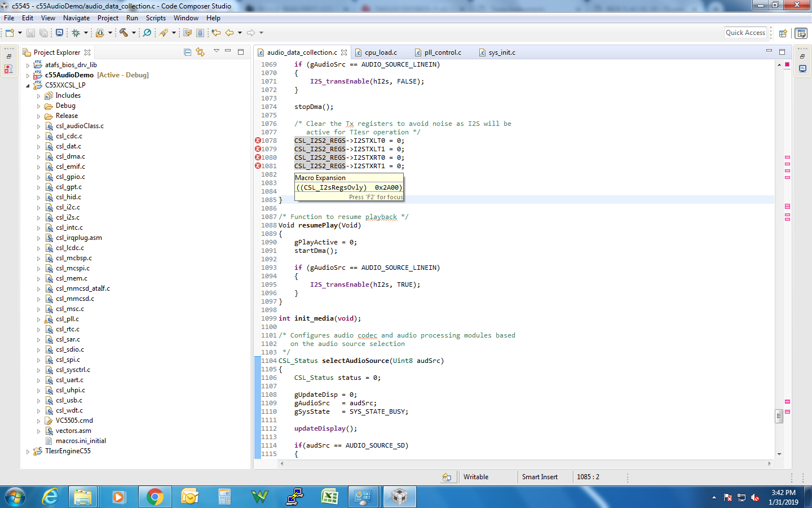Open Excel from the taskbar
812x508 pixels.
coord(329,497)
